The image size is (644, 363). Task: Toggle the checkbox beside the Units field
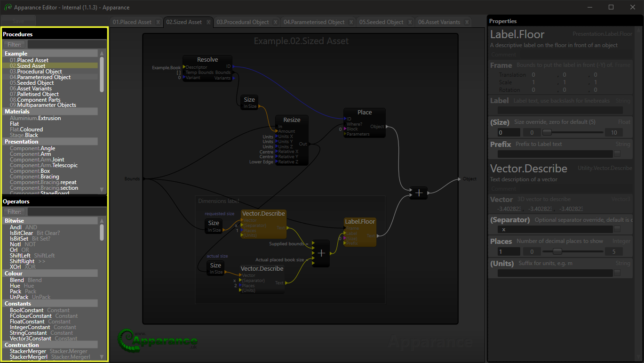click(x=617, y=273)
